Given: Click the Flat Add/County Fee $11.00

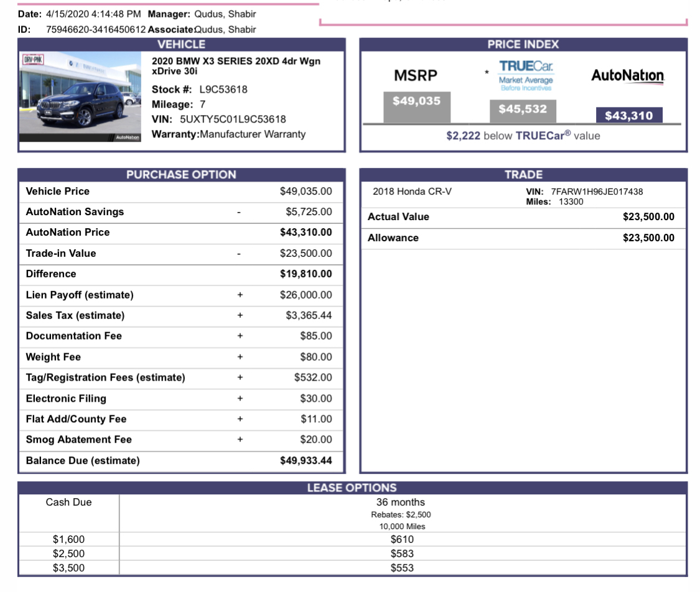Looking at the screenshot, I should pos(316,419).
